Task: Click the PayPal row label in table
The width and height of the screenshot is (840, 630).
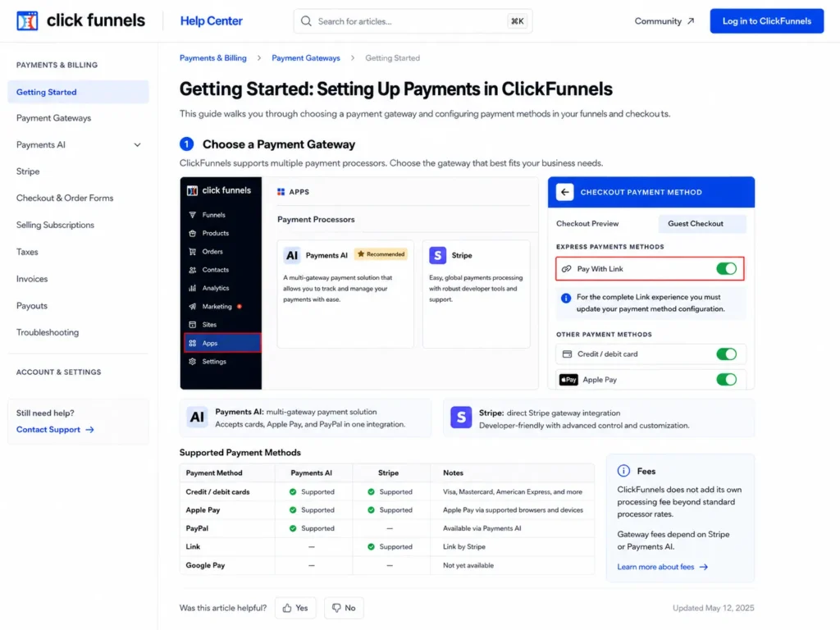Action: 197,528
